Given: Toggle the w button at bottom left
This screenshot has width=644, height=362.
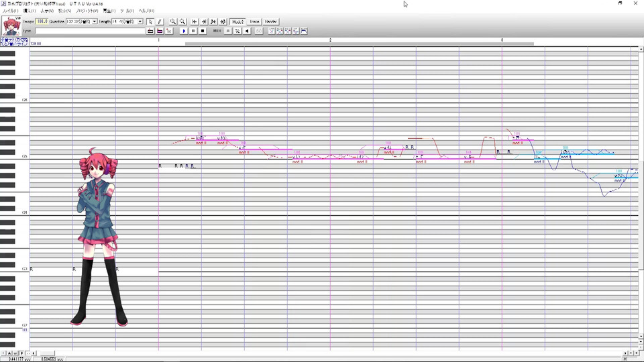Looking at the screenshot, I should point(15,353).
